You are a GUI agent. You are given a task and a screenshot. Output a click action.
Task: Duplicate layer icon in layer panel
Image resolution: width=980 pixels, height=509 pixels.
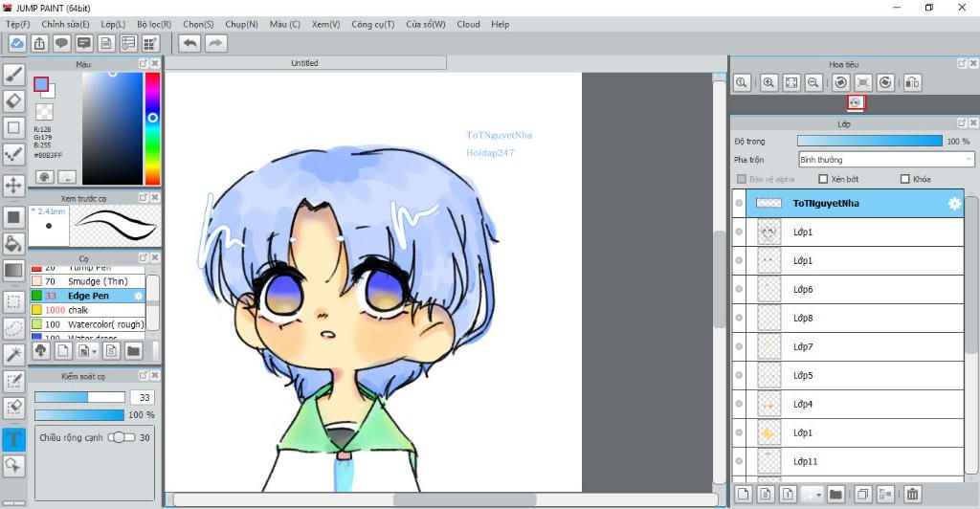tap(862, 494)
